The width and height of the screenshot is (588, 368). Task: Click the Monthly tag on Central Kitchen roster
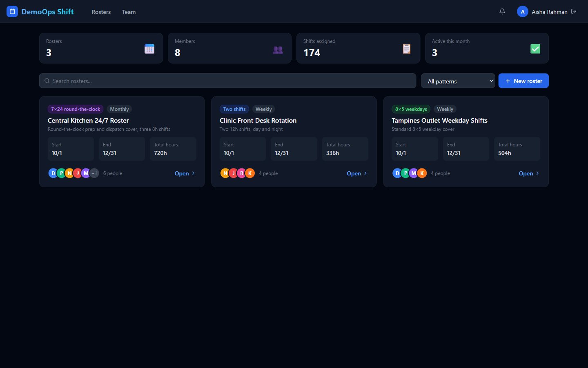[x=119, y=109]
